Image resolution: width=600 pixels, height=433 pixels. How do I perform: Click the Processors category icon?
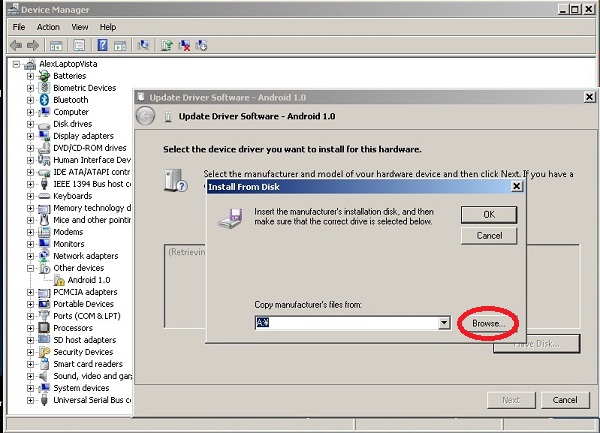(44, 328)
